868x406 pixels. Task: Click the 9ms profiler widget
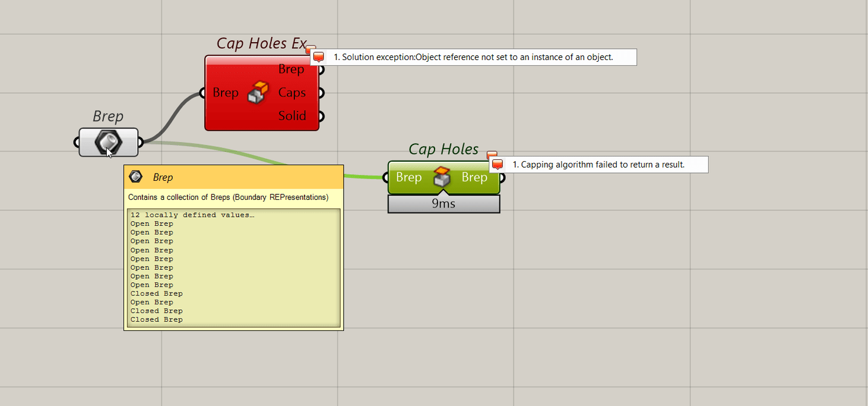click(x=444, y=204)
